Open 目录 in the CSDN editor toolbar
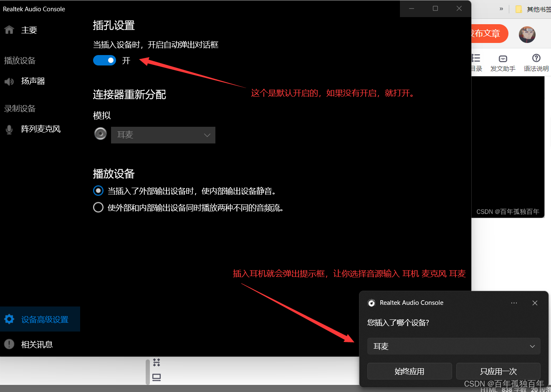 [476, 63]
